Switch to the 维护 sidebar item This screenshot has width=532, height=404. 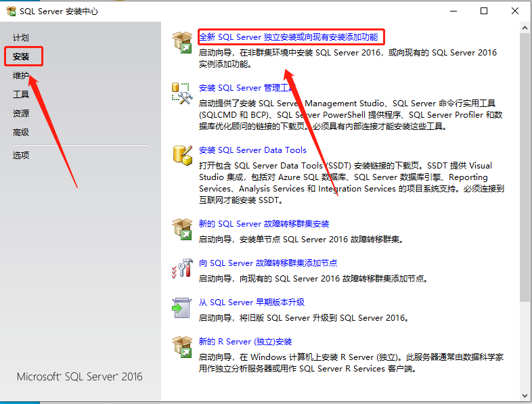click(21, 75)
